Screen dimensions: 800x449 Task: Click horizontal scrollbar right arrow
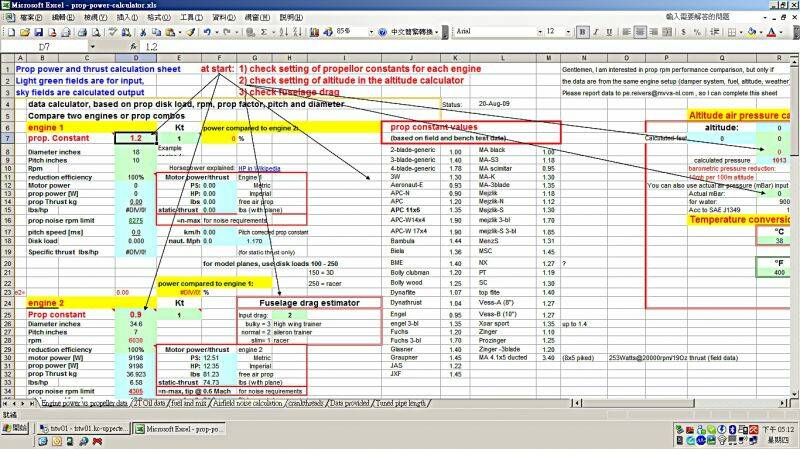(x=783, y=403)
